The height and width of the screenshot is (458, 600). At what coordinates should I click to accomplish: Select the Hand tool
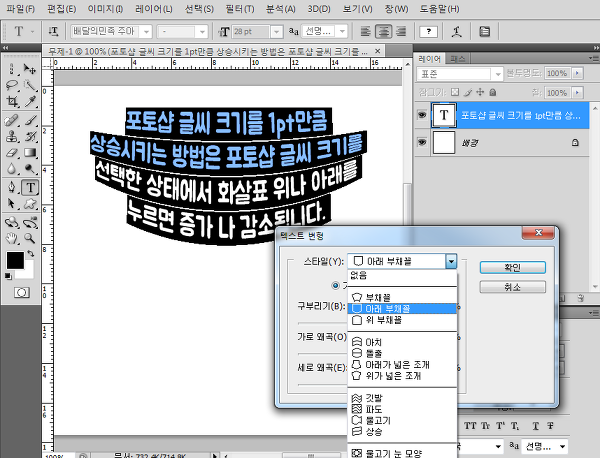[12, 238]
